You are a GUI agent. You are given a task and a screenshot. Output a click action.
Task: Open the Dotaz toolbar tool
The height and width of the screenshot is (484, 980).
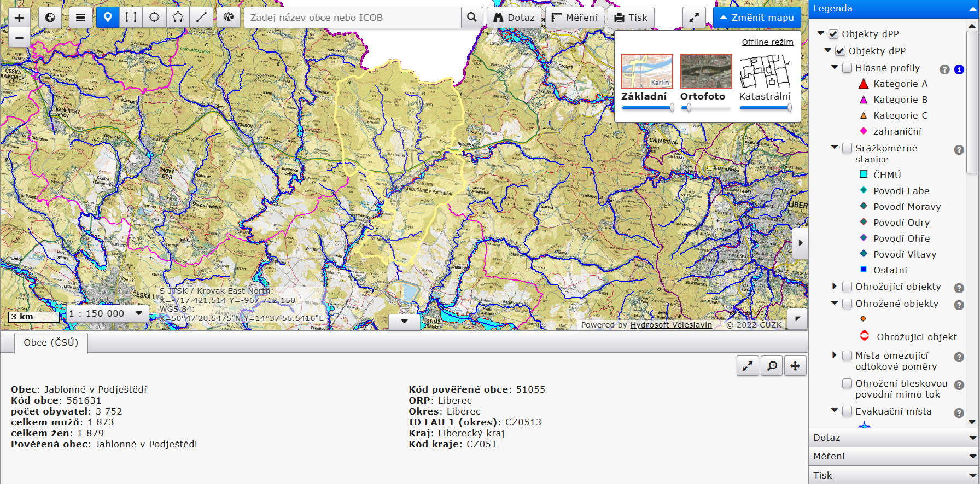[514, 18]
